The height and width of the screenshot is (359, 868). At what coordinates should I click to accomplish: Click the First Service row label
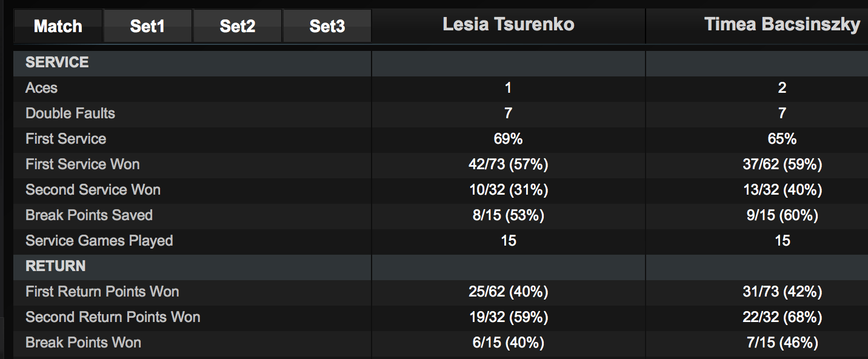65,139
